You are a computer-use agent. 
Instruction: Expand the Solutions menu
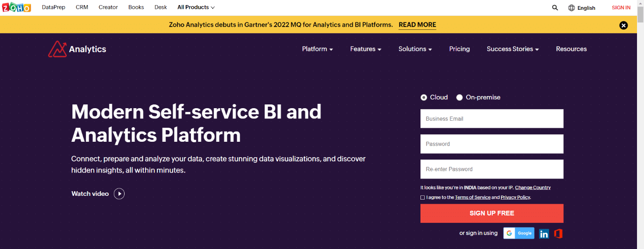coord(415,49)
